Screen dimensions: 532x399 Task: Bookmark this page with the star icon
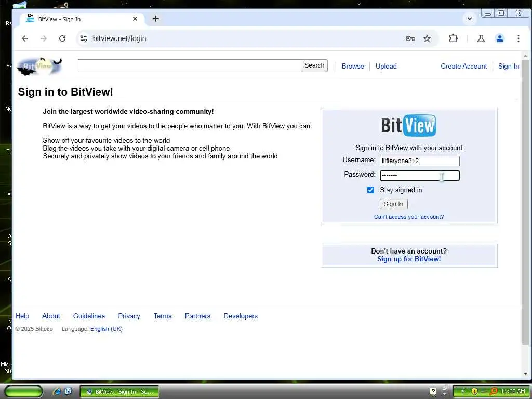pos(427,38)
